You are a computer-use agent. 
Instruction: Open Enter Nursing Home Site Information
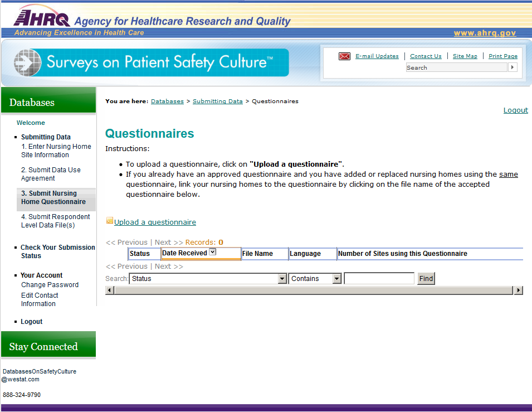56,151
